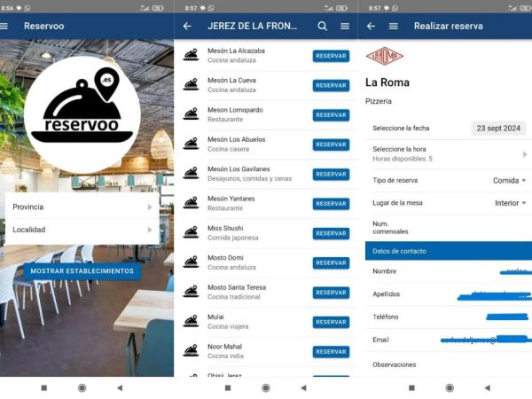Reserve at Mosto Santa Teresa

pyautogui.click(x=331, y=293)
